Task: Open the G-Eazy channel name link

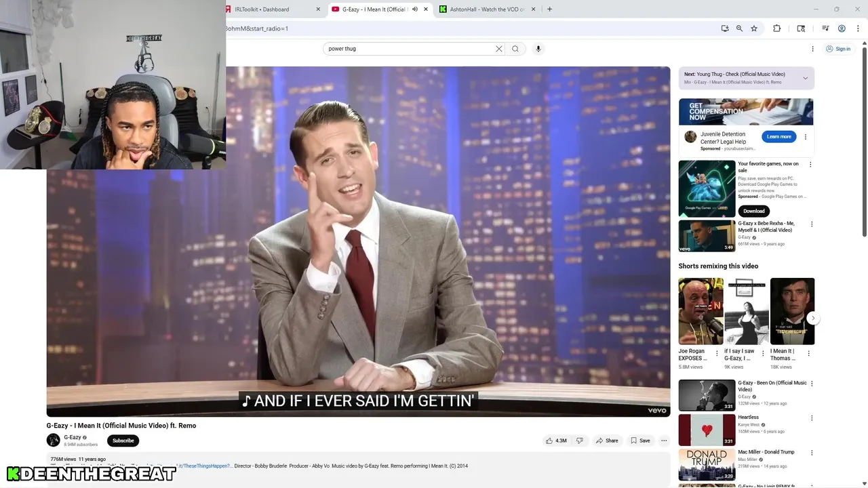Action: click(73, 438)
